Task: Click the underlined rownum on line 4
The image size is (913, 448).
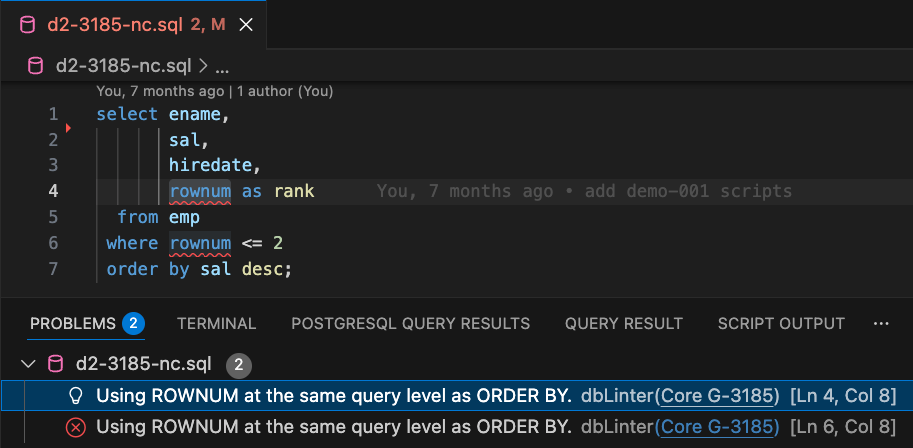Action: 200,191
